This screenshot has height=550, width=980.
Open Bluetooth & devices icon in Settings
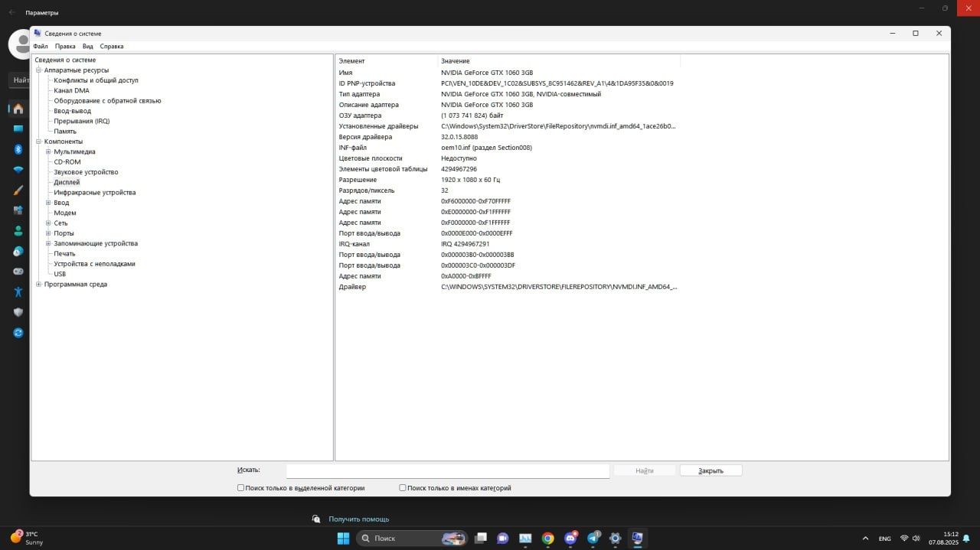tap(18, 149)
